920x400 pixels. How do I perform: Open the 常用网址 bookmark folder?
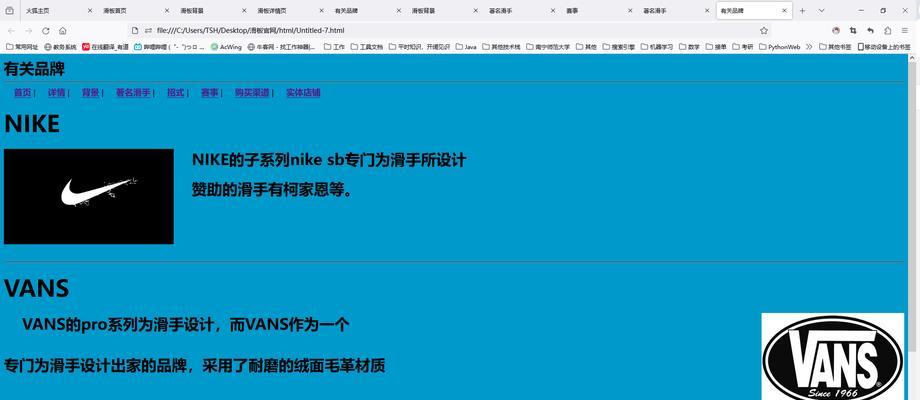point(22,47)
